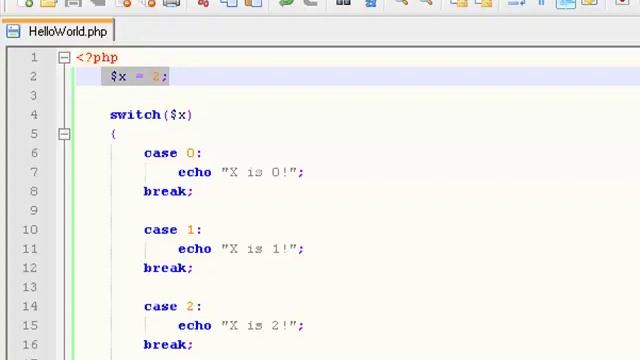The height and width of the screenshot is (360, 640).
Task: Click on switch($x) statement
Action: [151, 115]
